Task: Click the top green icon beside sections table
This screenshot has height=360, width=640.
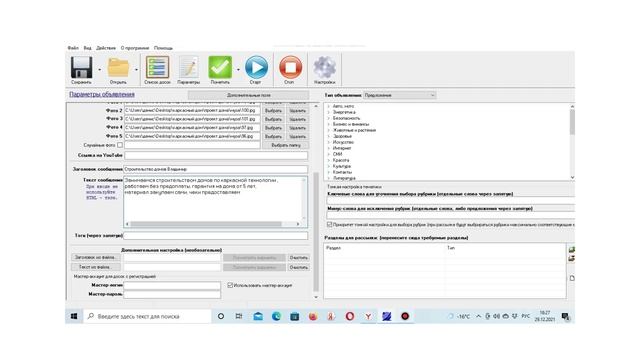Action: [571, 249]
